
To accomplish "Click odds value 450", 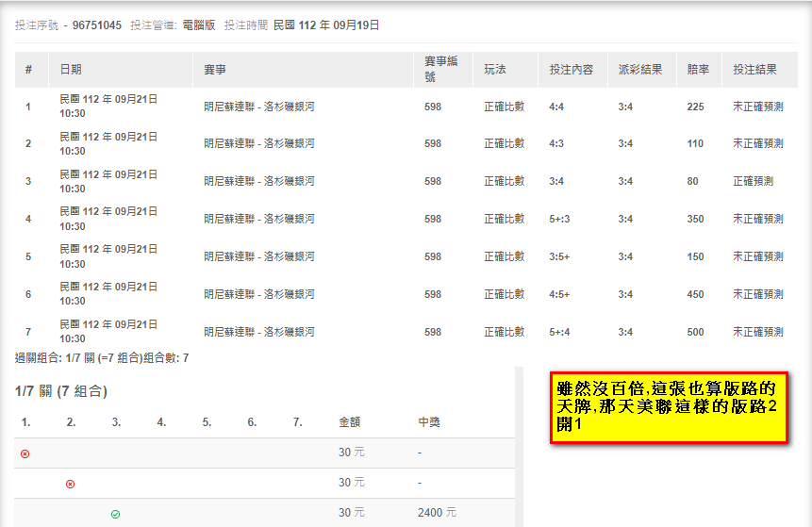I will coord(695,294).
